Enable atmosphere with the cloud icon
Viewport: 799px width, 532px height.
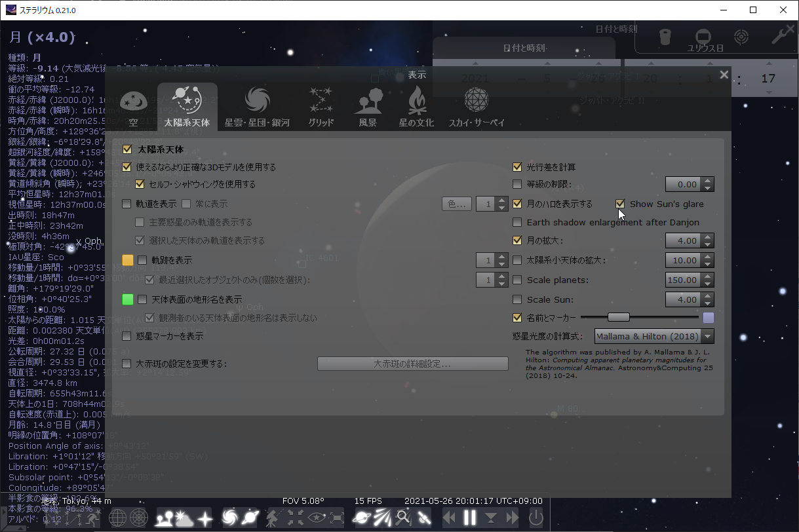(x=184, y=518)
